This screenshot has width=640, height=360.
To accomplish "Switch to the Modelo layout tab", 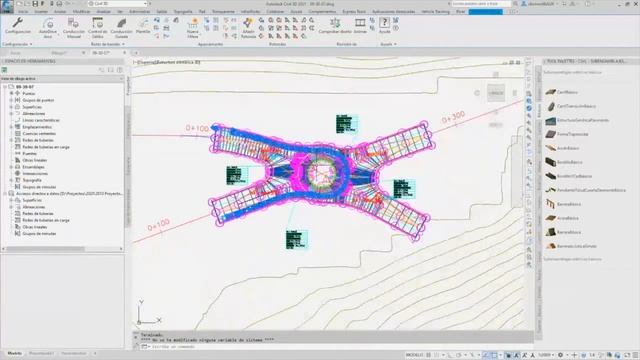I will coord(15,353).
